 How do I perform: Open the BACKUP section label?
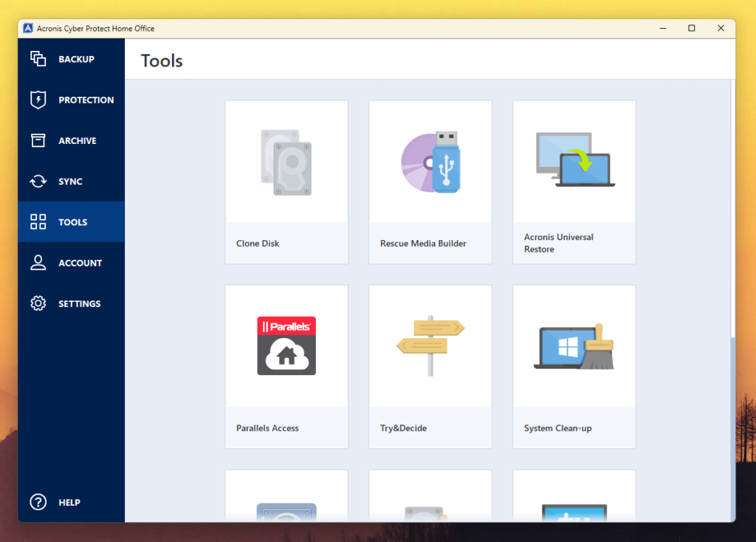click(76, 59)
